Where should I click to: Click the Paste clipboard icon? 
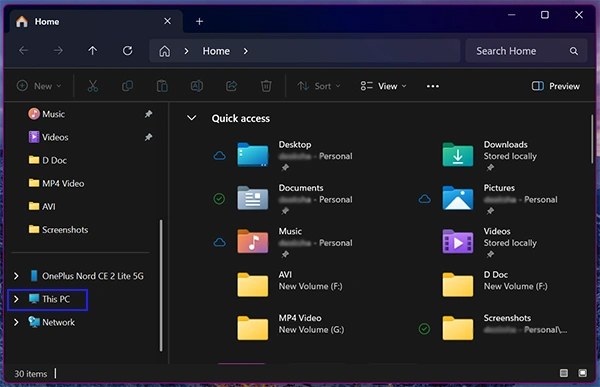coord(162,86)
